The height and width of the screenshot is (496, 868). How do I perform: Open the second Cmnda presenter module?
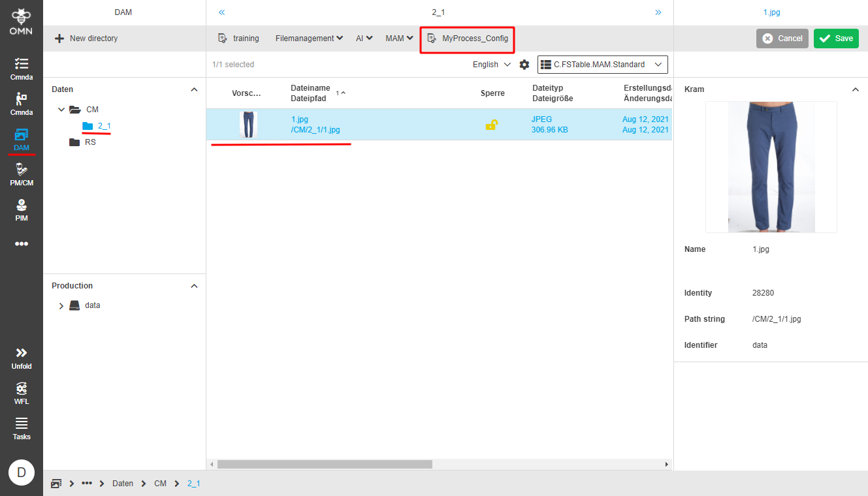pyautogui.click(x=22, y=104)
